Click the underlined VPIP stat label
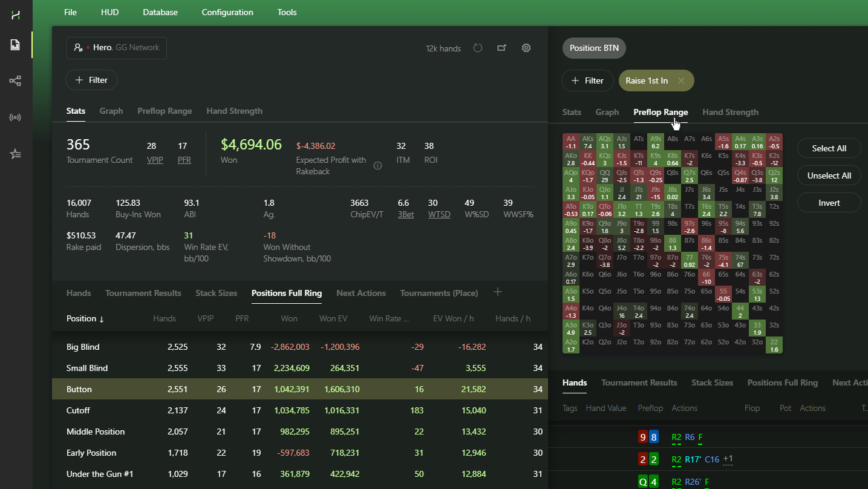This screenshot has height=489, width=868. pyautogui.click(x=155, y=160)
